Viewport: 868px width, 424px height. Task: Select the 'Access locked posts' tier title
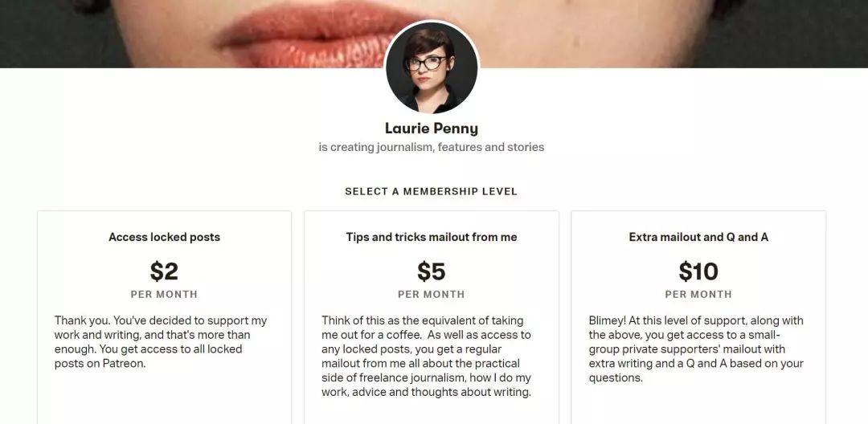164,237
